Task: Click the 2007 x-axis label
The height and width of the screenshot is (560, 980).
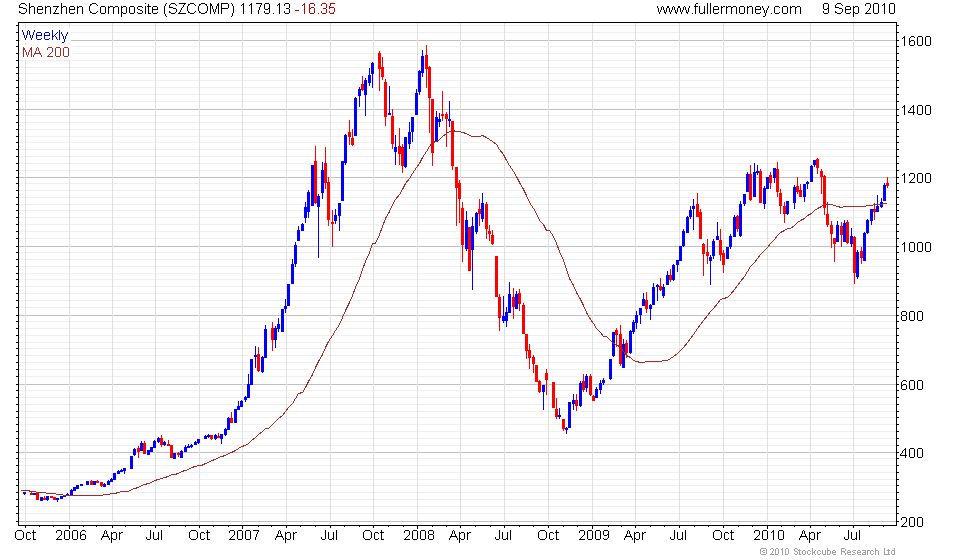Action: (244, 536)
